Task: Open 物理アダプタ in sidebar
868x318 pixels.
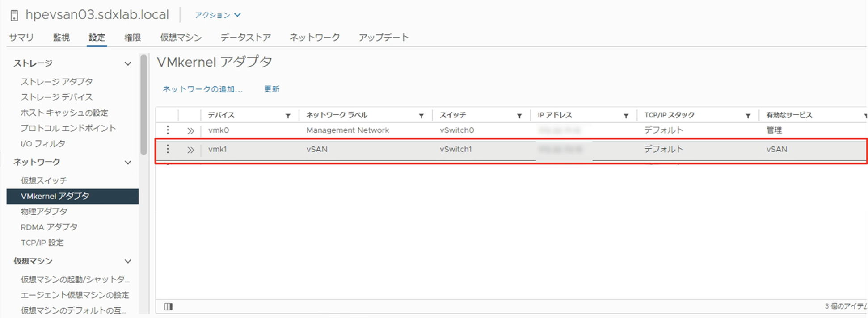Action: (44, 212)
